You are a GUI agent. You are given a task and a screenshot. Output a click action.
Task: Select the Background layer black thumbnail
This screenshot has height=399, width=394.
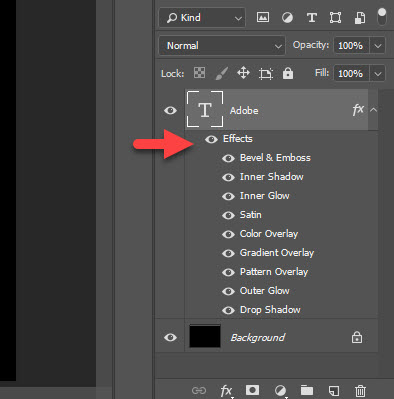[205, 336]
